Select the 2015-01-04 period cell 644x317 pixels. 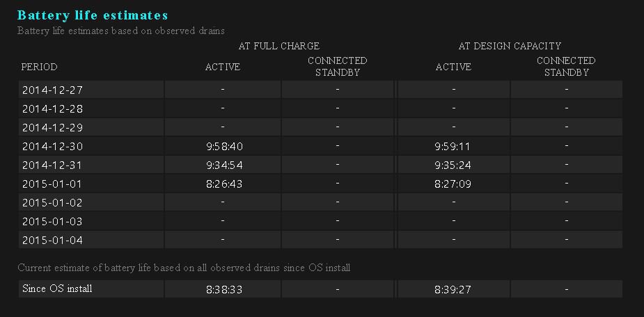click(52, 240)
